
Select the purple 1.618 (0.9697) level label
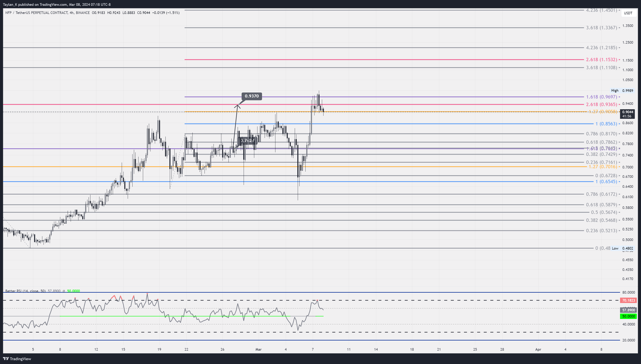[602, 97]
